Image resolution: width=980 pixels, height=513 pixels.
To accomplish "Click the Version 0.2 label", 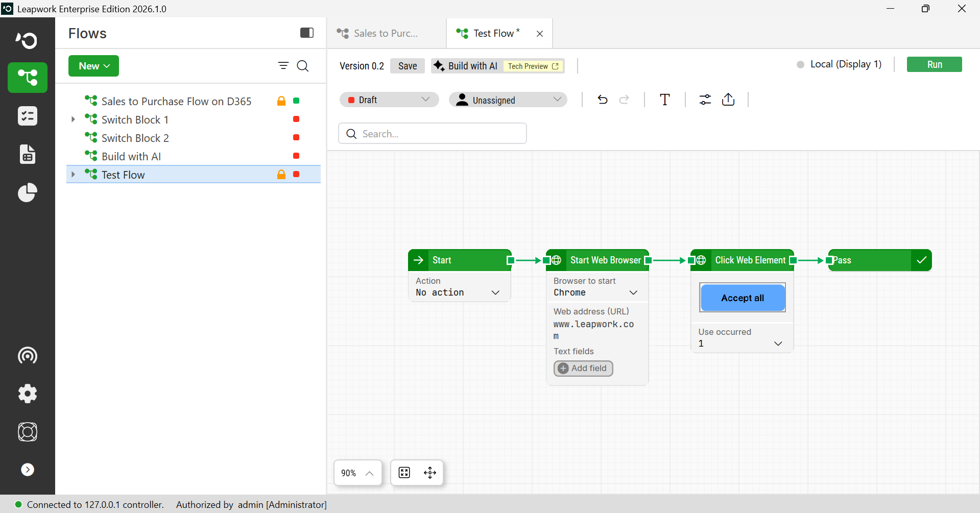I will (x=362, y=66).
